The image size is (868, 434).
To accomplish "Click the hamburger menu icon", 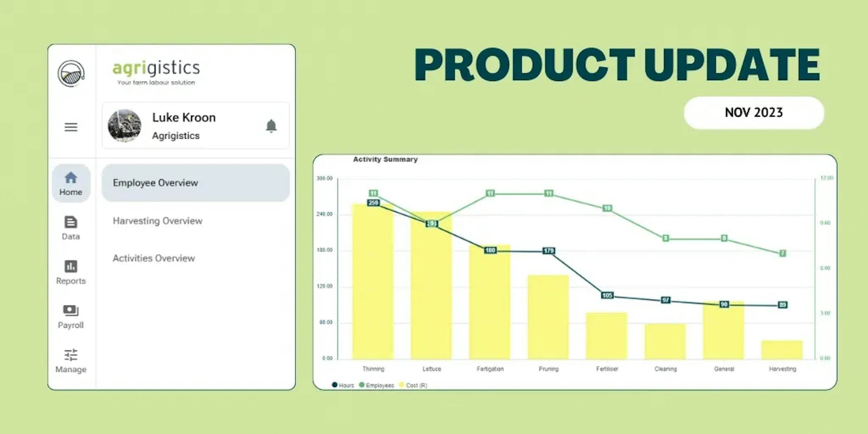I will pos(71,127).
